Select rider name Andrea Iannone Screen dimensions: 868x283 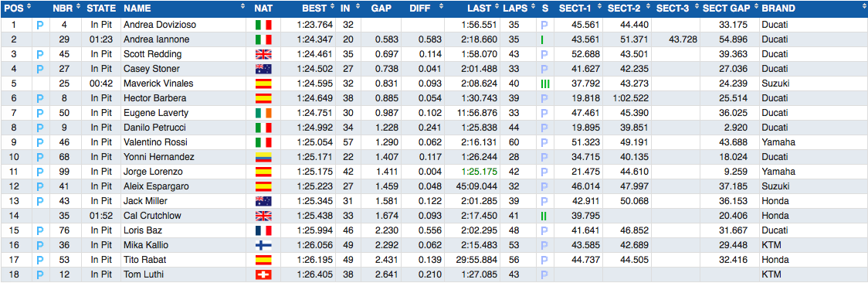(x=156, y=40)
